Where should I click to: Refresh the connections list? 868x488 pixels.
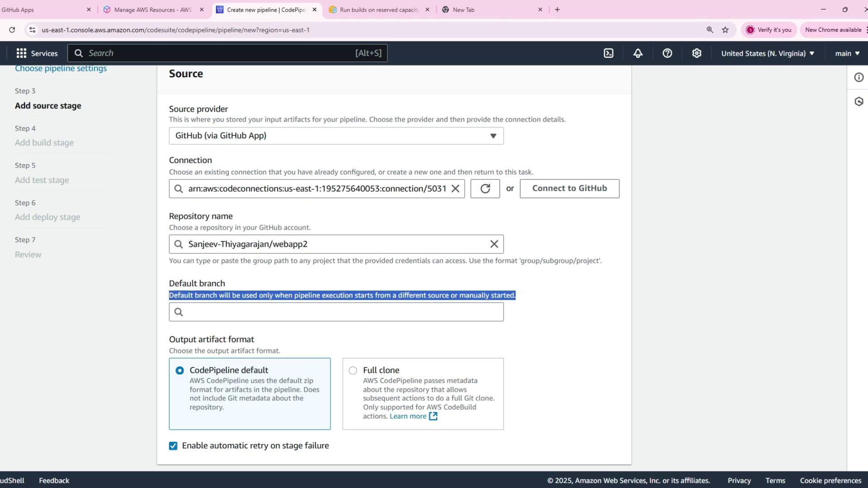pos(485,188)
